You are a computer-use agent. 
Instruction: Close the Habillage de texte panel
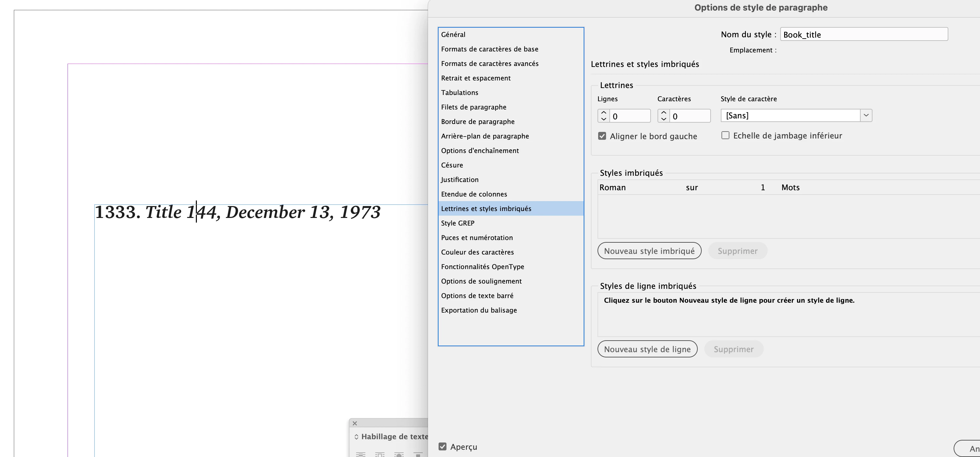click(354, 423)
